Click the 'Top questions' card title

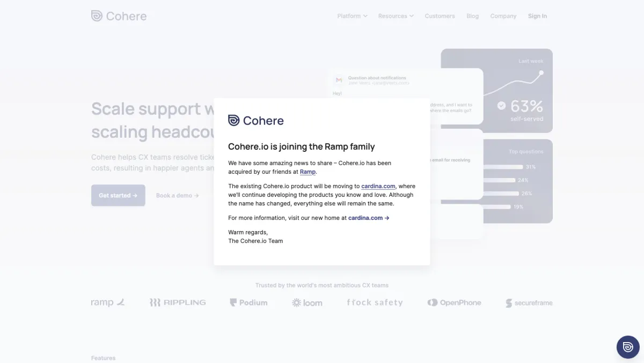click(526, 152)
